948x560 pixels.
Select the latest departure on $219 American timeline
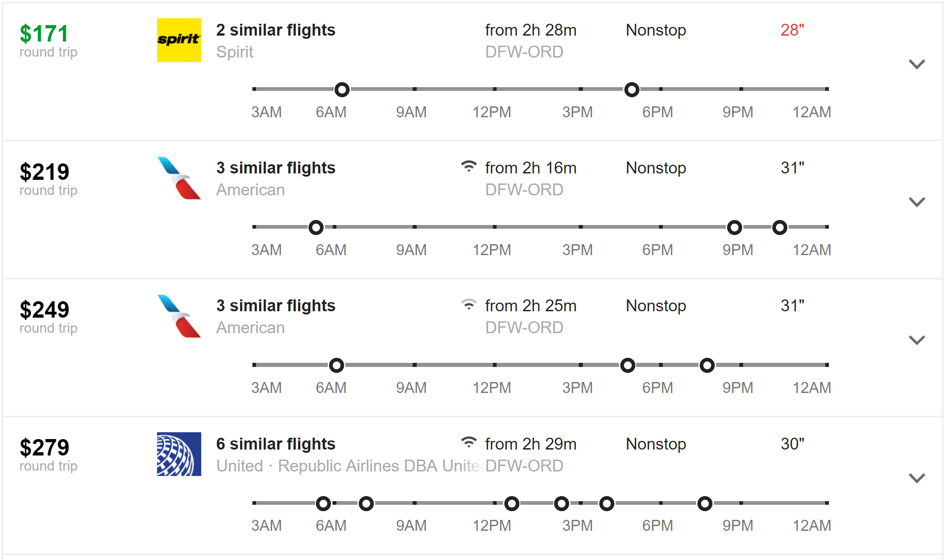pos(780,227)
